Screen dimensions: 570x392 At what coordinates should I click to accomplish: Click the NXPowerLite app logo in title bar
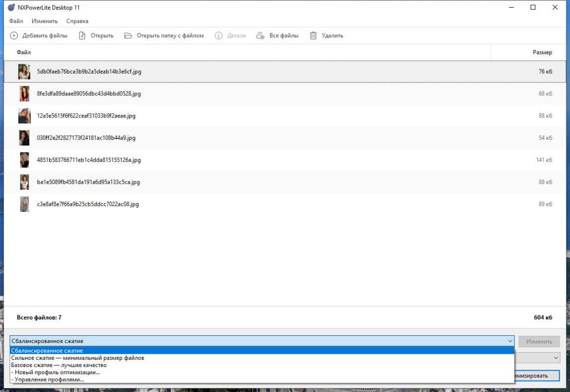click(x=11, y=8)
